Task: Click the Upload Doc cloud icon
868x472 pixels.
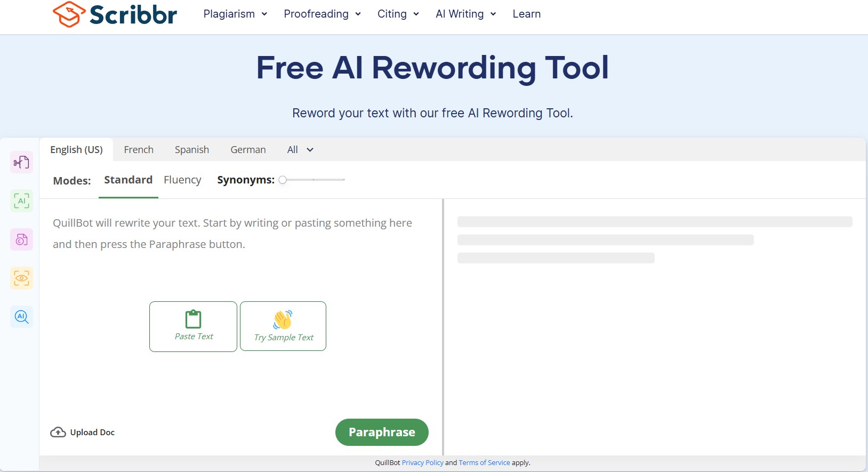Action: pyautogui.click(x=58, y=432)
